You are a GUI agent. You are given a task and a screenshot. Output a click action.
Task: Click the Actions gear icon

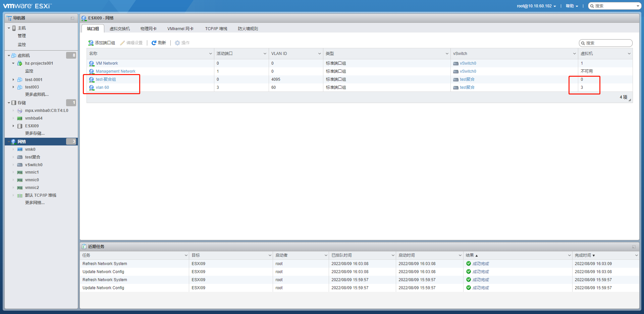coord(177,43)
